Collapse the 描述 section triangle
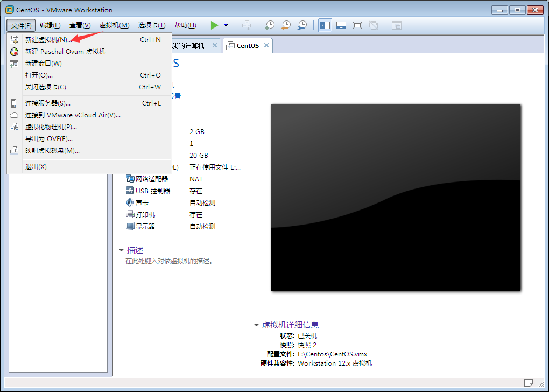This screenshot has height=392, width=549. 121,250
